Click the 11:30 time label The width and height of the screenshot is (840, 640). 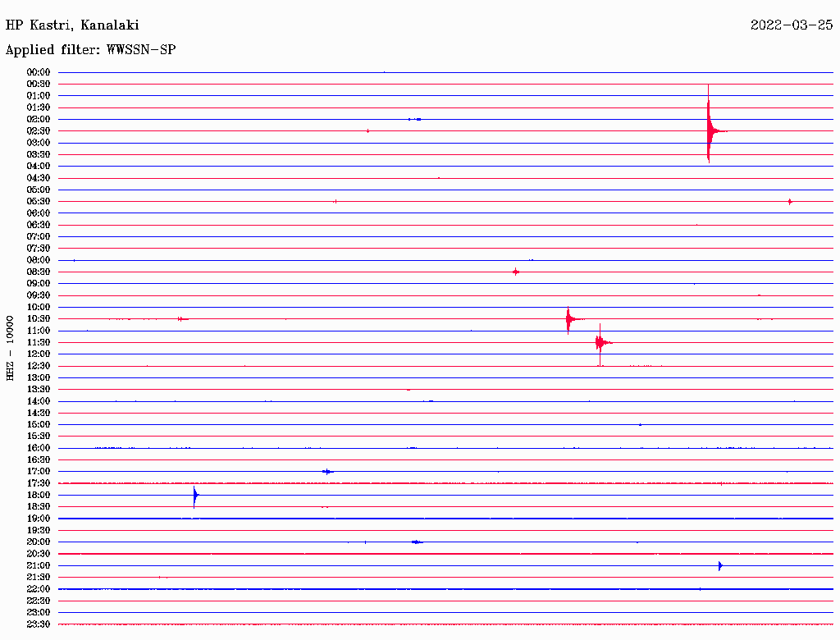tap(39, 342)
